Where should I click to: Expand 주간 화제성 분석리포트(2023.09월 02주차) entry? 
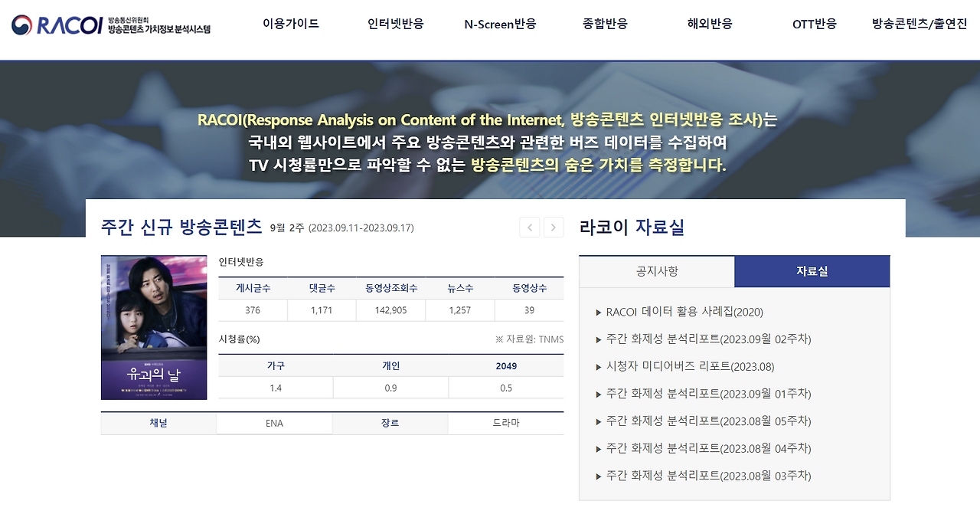(x=703, y=339)
